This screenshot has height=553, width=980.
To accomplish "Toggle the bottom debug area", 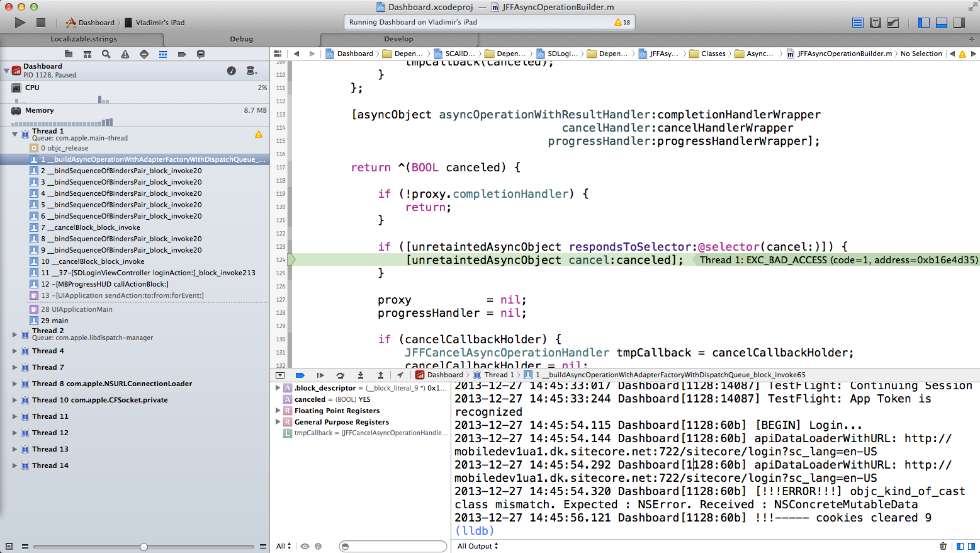I will point(942,23).
